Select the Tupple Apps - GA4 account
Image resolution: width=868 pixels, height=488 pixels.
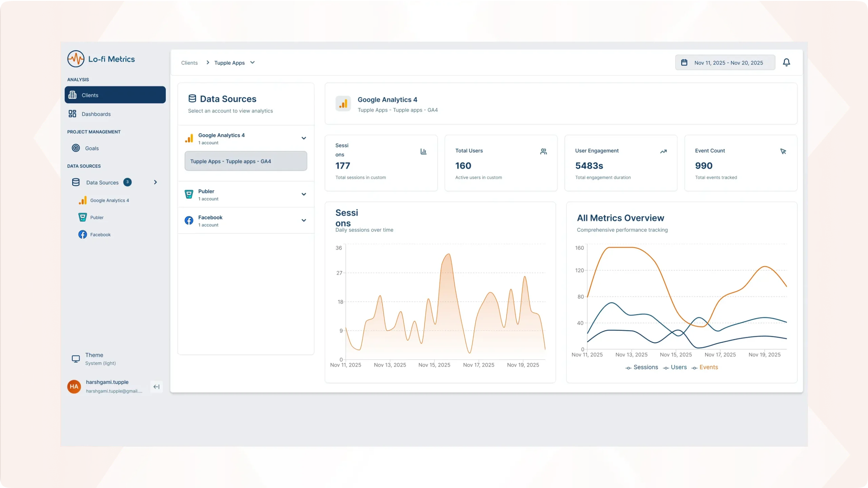245,161
